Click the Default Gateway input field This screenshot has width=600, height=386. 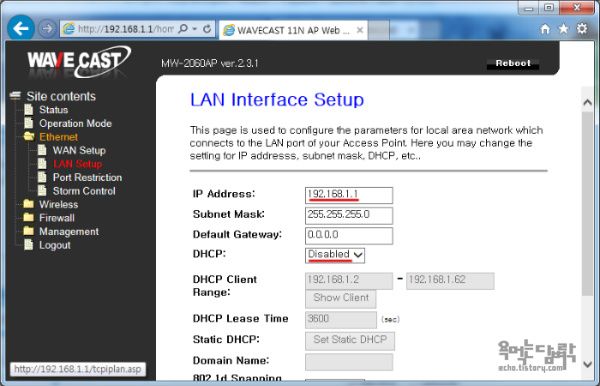tap(349, 236)
